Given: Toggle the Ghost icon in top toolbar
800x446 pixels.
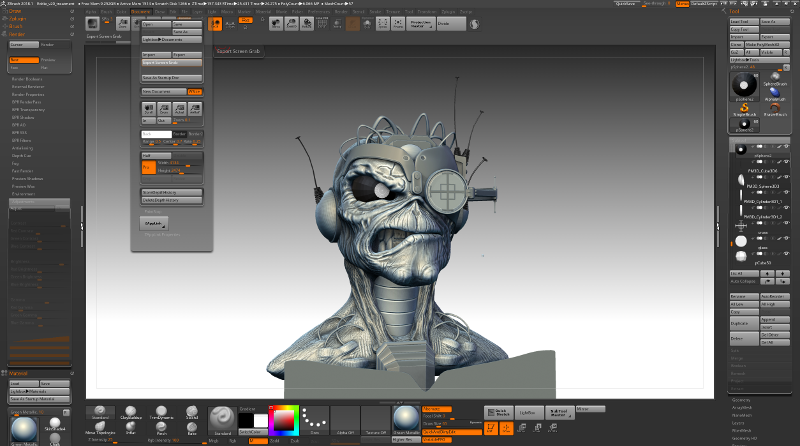Looking at the screenshot, I should coord(353,23).
